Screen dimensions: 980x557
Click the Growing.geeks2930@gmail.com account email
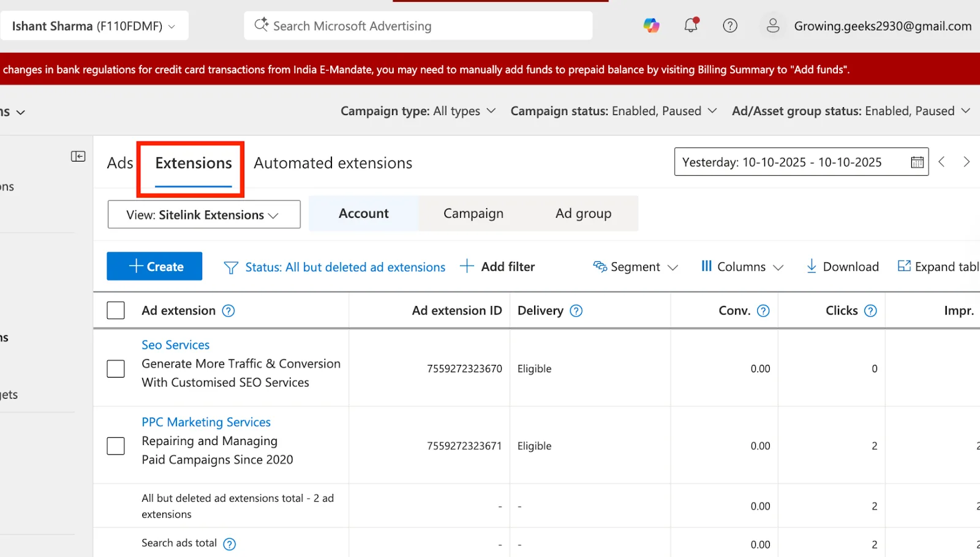(x=883, y=26)
